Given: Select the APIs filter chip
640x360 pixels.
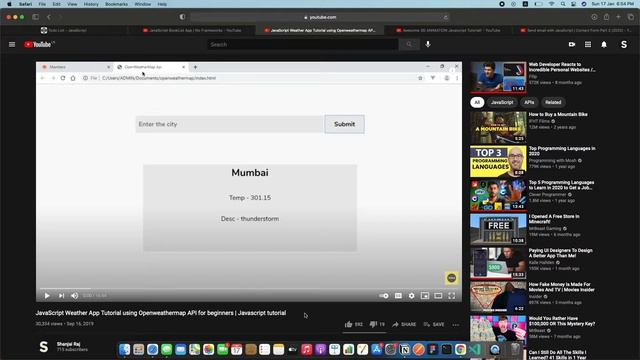Looking at the screenshot, I should (529, 102).
